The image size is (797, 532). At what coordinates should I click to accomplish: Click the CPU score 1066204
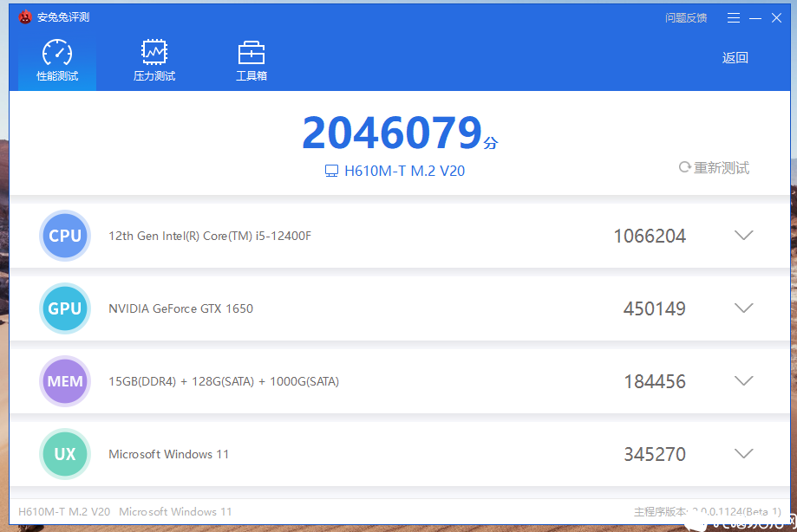click(x=650, y=236)
